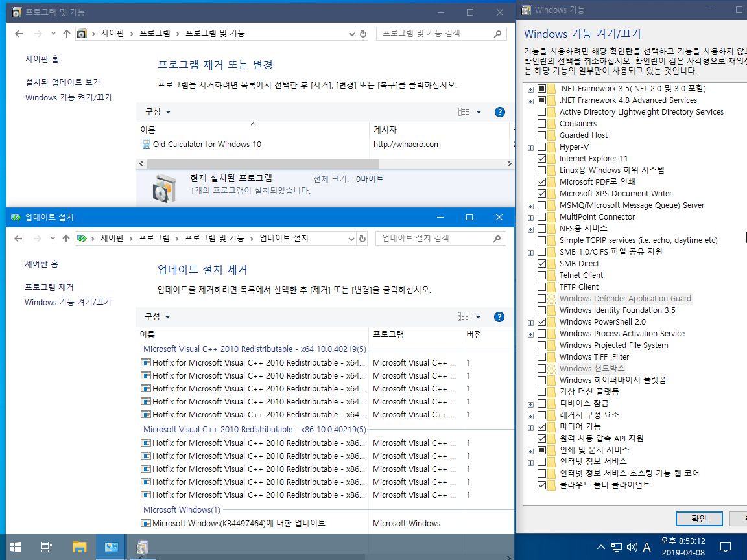Click 제어판 breadcrumb in Programs and Features
The height and width of the screenshot is (560, 747).
tap(113, 33)
